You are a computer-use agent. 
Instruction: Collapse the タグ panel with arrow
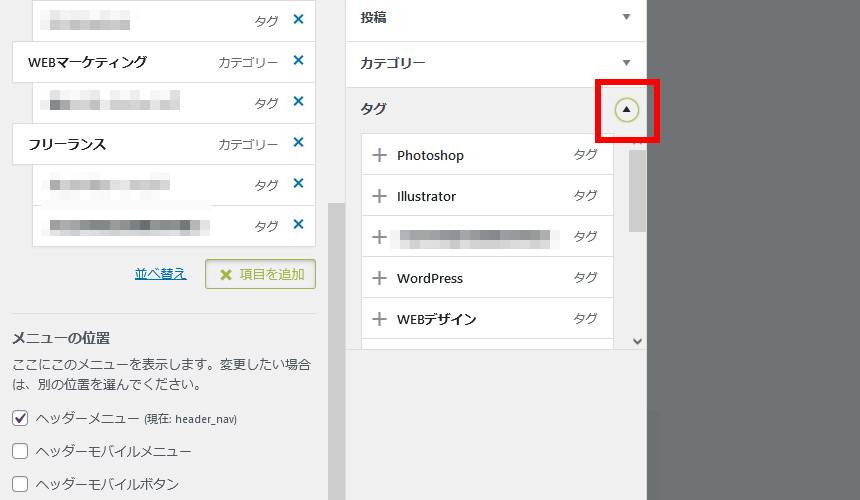click(626, 109)
